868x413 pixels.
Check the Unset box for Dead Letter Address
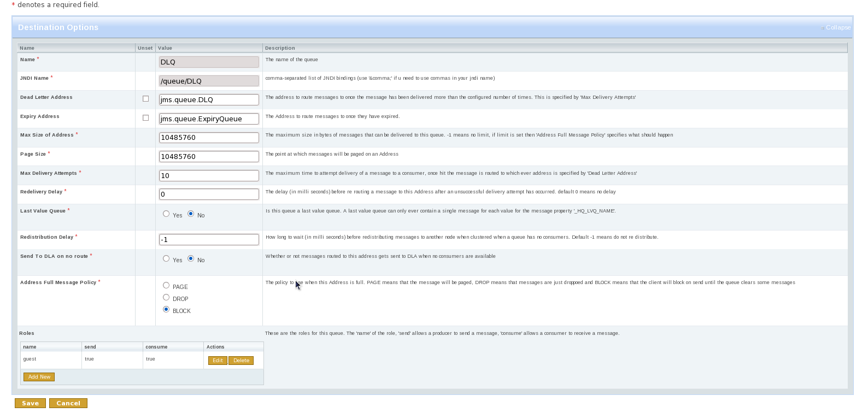[145, 99]
